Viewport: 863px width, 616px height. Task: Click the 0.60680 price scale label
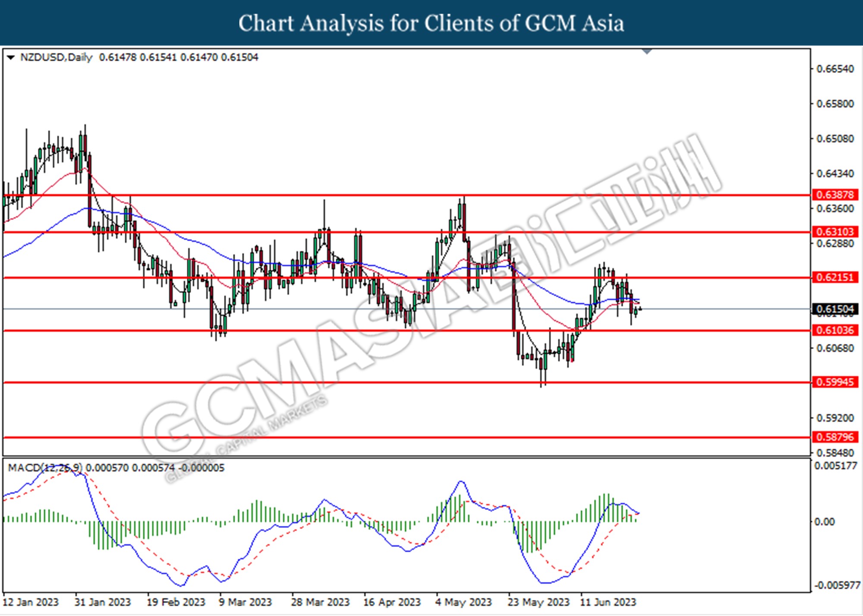tap(835, 348)
